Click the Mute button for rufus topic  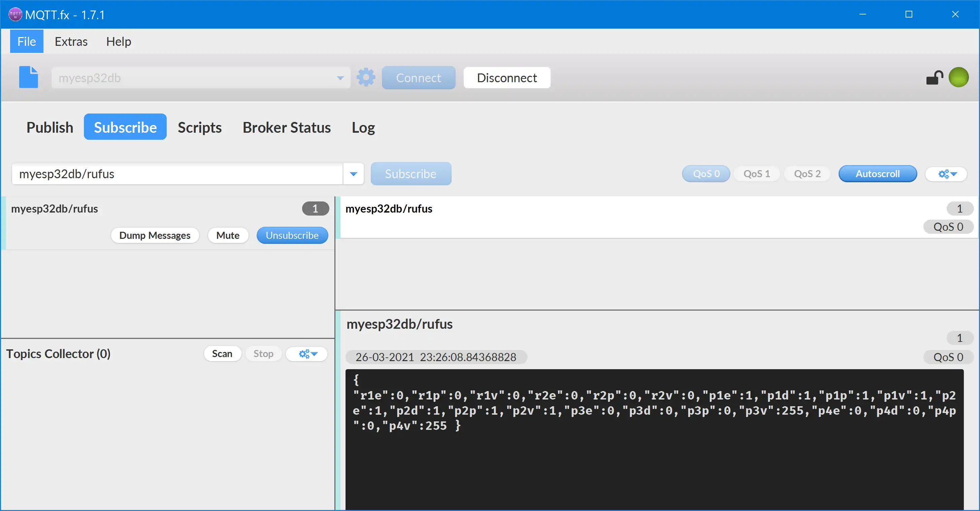228,235
